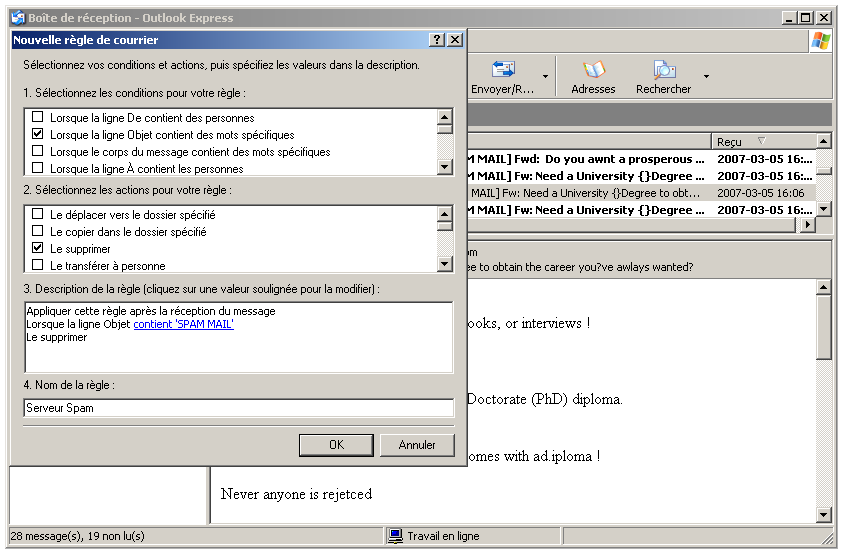Click the 'Le supprimer' line in rule description
The height and width of the screenshot is (554, 845).
click(x=57, y=337)
